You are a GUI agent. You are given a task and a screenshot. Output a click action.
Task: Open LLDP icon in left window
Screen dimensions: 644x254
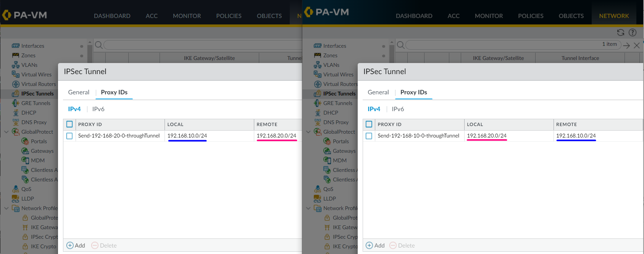pyautogui.click(x=16, y=199)
